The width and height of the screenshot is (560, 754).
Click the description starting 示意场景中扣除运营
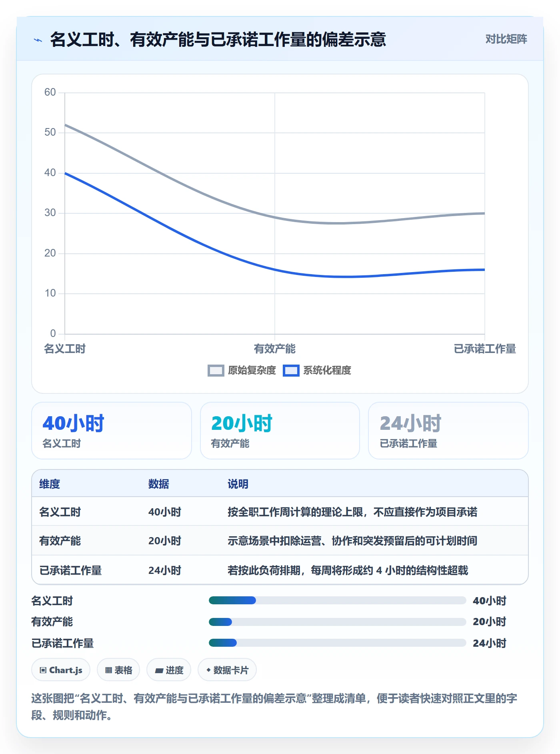click(x=352, y=541)
